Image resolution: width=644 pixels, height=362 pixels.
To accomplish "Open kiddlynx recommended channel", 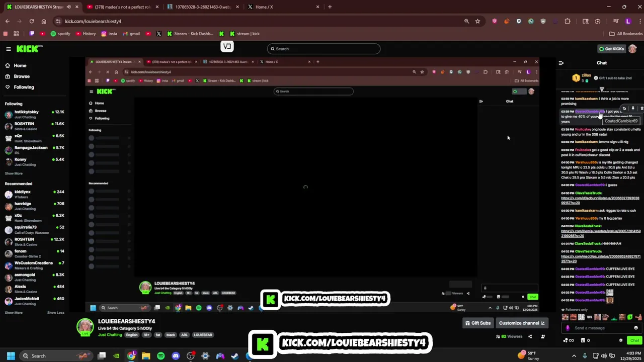I will 34,194.
